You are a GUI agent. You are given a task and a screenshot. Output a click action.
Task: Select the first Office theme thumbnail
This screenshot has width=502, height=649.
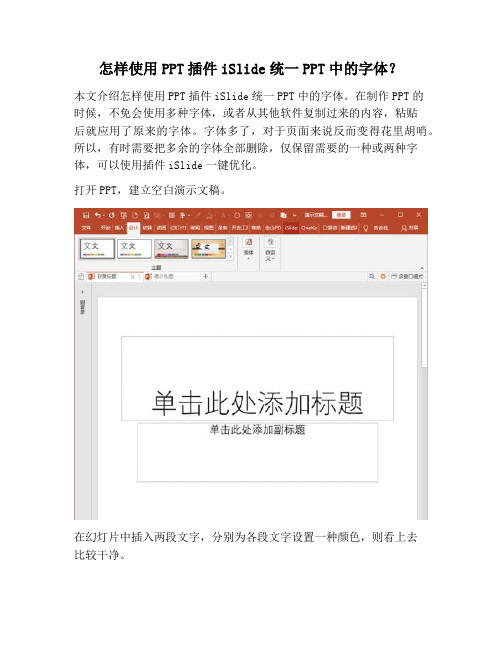tap(97, 249)
